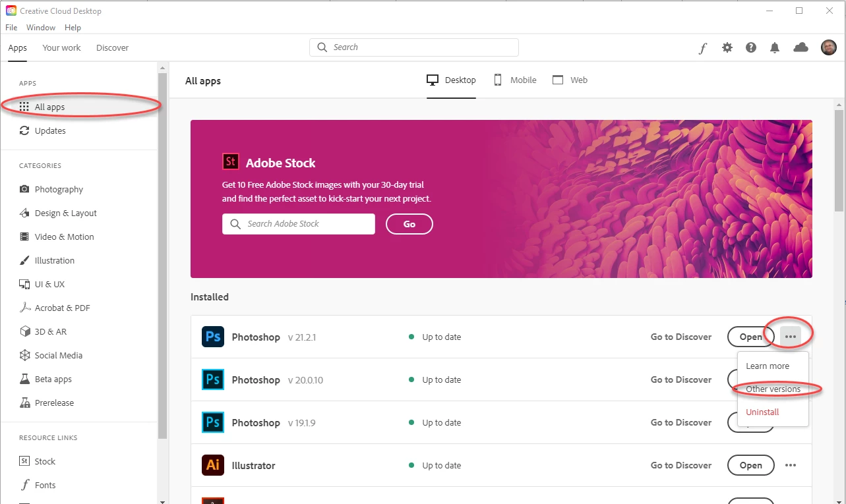
Task: Click the Creative Cloud logo in title bar
Action: tap(11, 11)
